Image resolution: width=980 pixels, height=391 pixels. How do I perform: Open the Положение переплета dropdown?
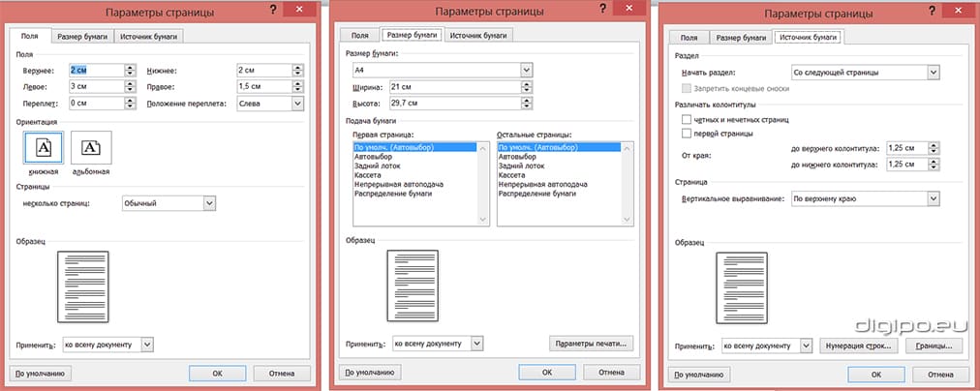(296, 104)
